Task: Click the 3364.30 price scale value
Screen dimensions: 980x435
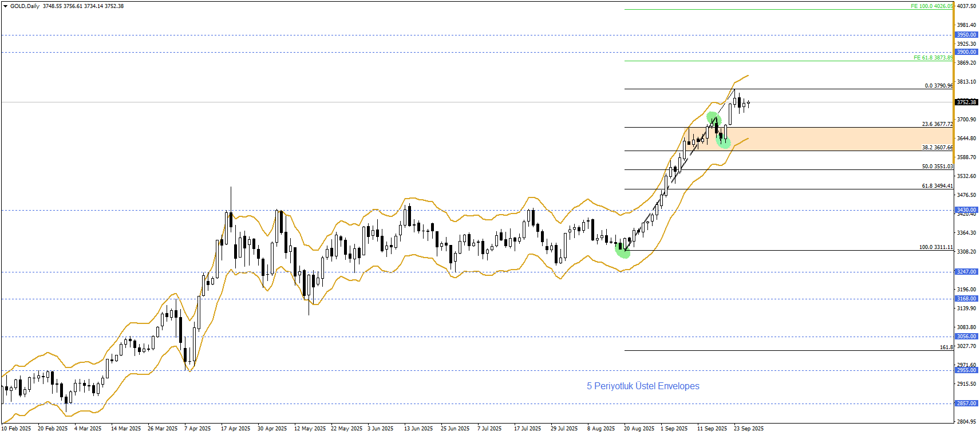Action: tap(967, 233)
